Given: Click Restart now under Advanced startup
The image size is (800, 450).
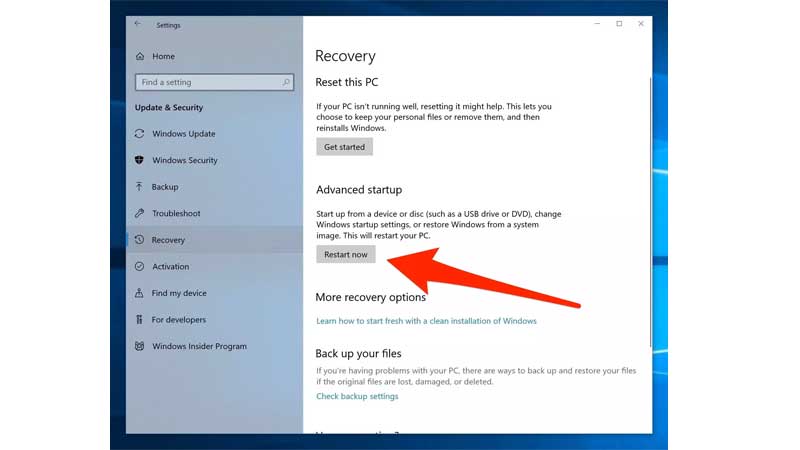Looking at the screenshot, I should (346, 254).
